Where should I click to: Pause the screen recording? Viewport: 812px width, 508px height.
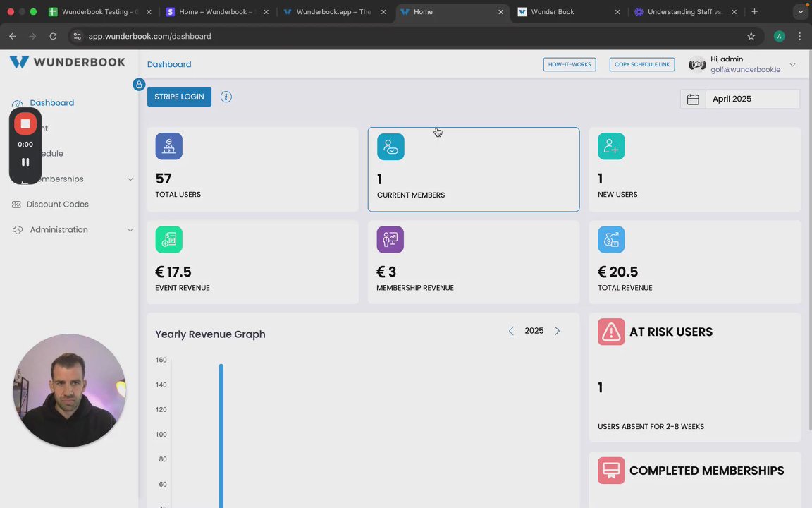pos(25,162)
